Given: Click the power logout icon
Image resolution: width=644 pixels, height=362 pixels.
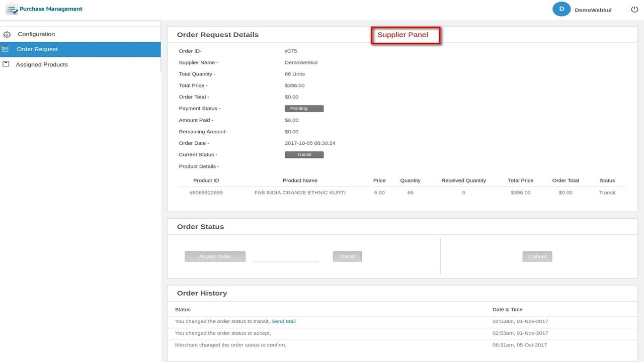Looking at the screenshot, I should tap(634, 10).
